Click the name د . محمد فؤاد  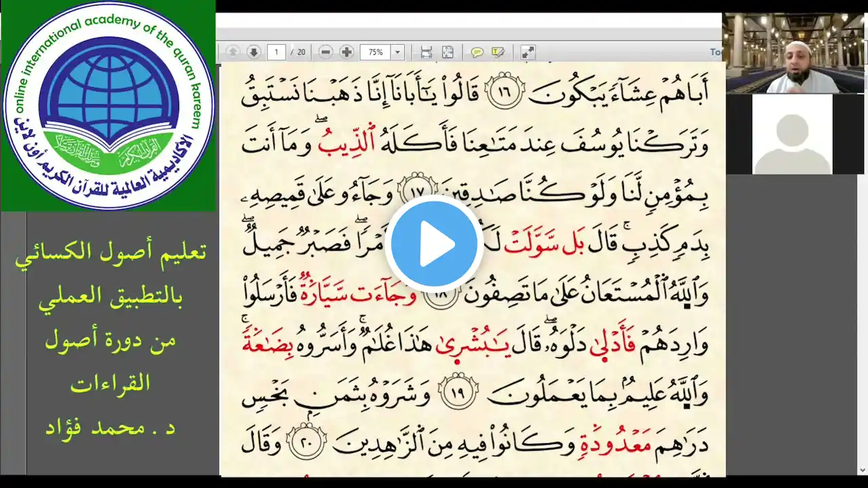point(110,428)
